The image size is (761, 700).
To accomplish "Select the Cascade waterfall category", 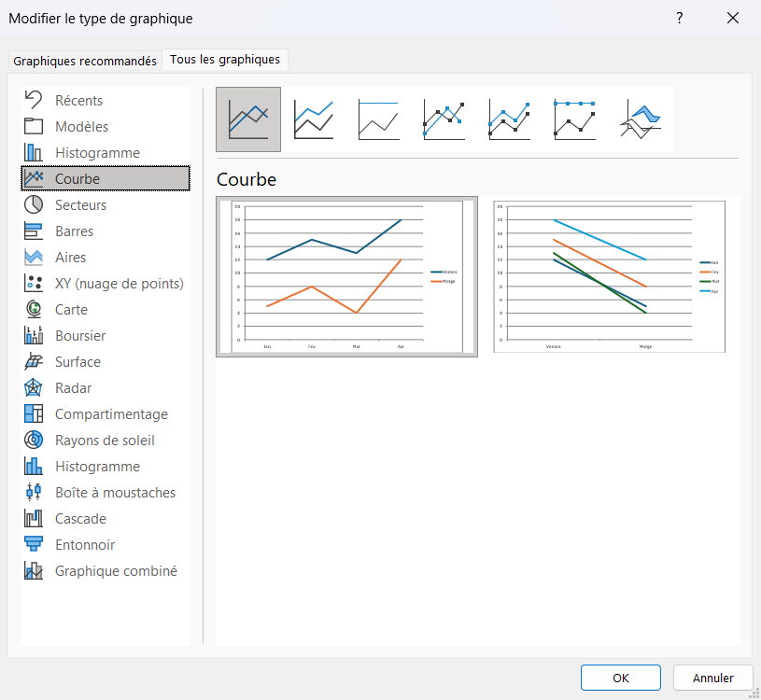I will click(x=106, y=519).
